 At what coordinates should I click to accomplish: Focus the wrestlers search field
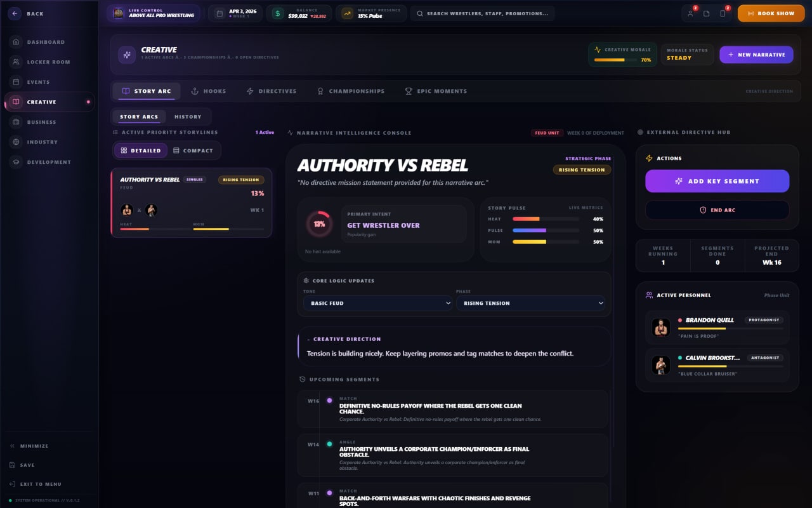[x=483, y=13]
